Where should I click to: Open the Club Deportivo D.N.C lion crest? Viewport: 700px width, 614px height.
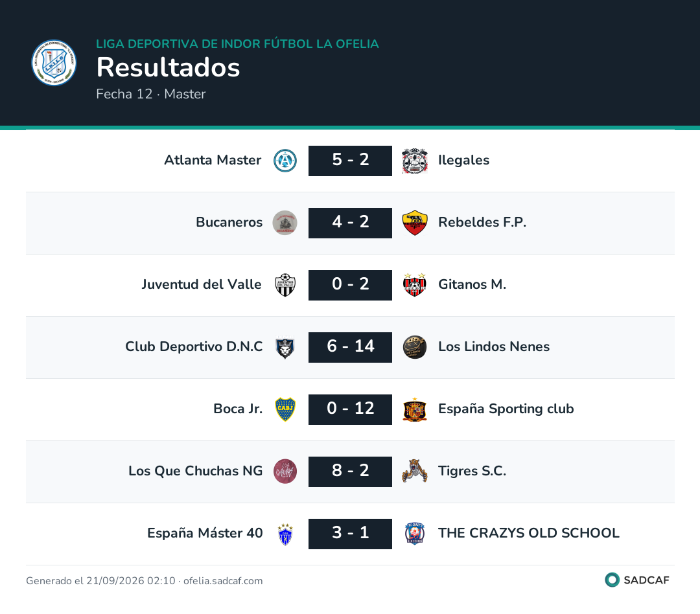pos(285,347)
